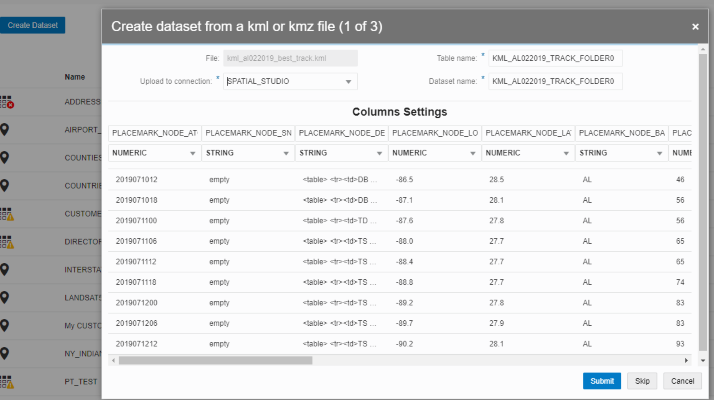The height and width of the screenshot is (400, 714).
Task: Click right arrow of horizontal scrollbar
Action: (x=686, y=360)
